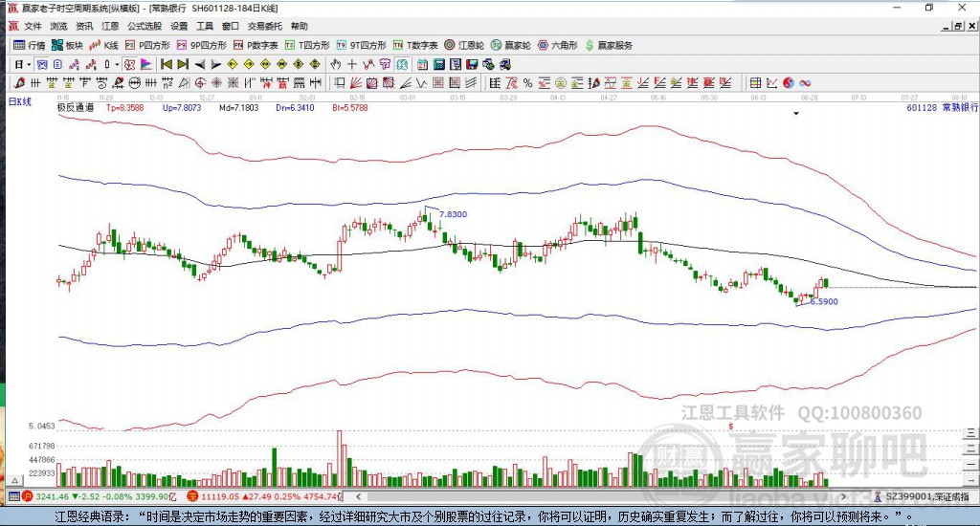Open the 文件 menu
This screenshot has width=980, height=526.
tap(33, 26)
